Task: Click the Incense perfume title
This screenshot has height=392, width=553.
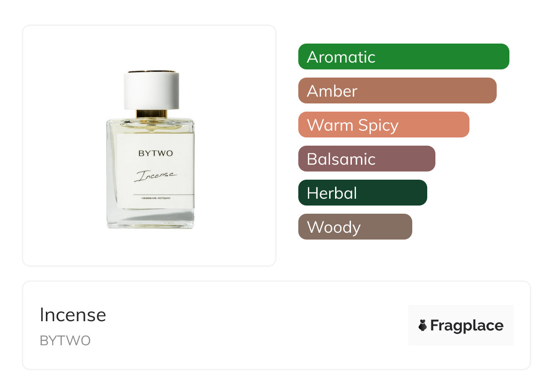Action: coord(73,315)
